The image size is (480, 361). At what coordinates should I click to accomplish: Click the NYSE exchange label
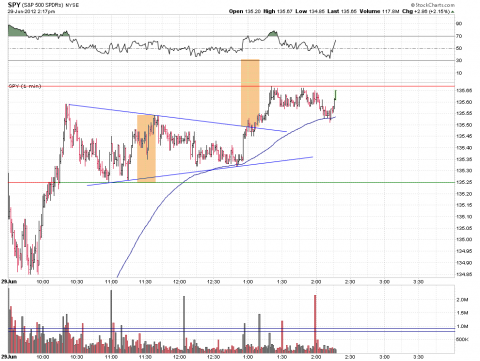point(72,5)
